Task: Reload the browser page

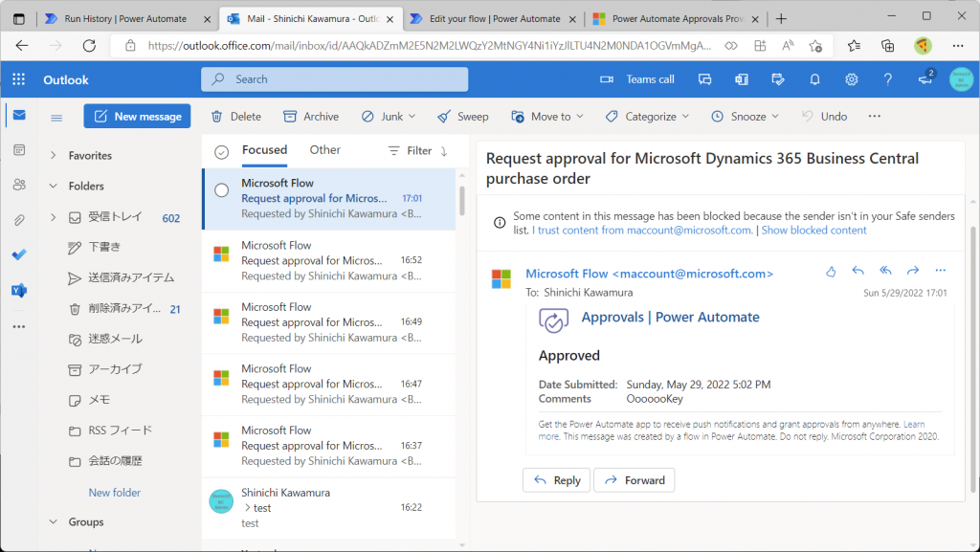Action: click(x=89, y=46)
